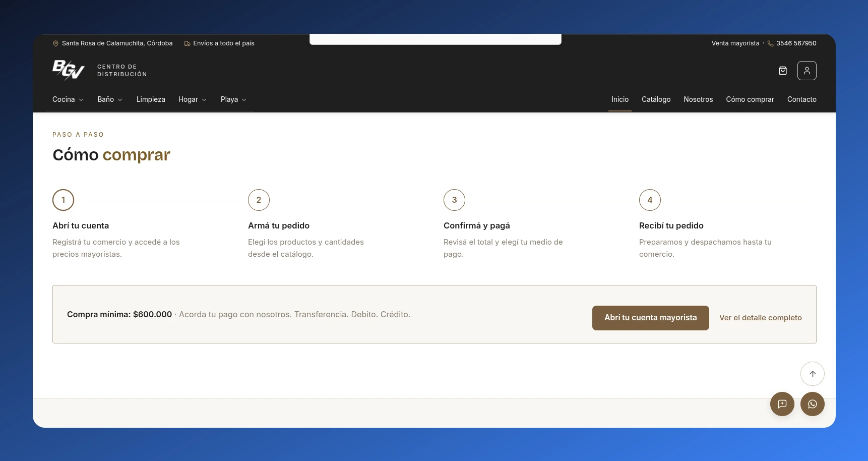The width and height of the screenshot is (868, 461).
Task: Open the chat message floating button
Action: [782, 404]
